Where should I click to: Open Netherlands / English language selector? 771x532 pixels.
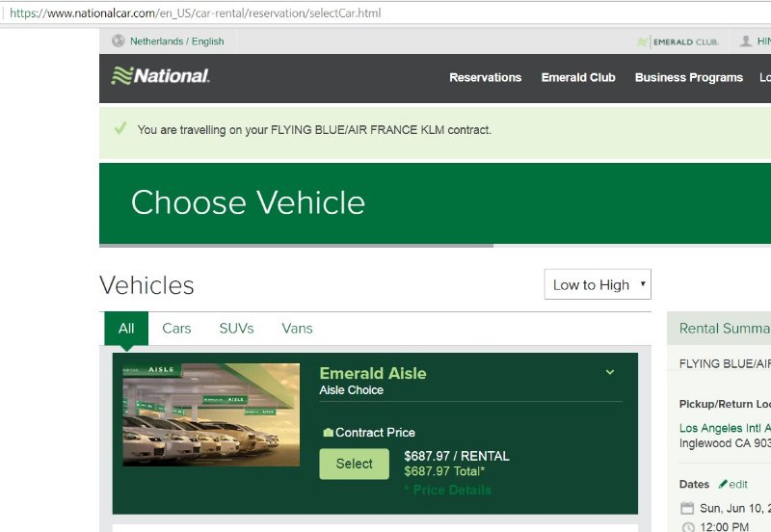[x=176, y=41]
